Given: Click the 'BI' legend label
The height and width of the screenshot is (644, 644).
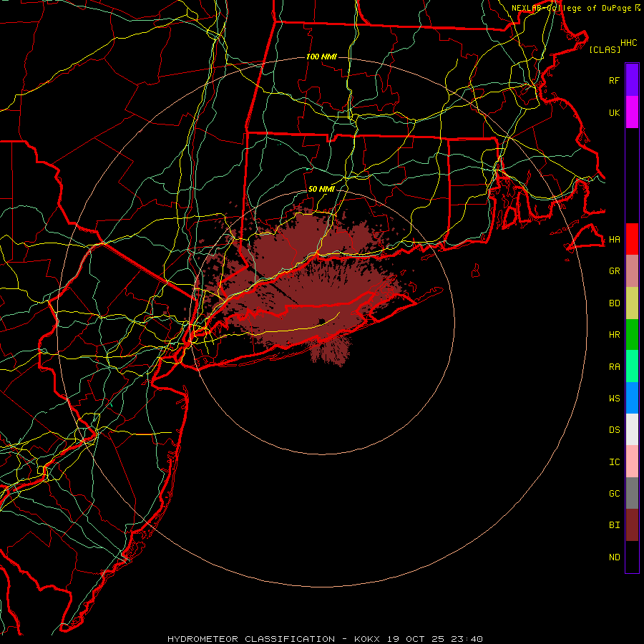Looking at the screenshot, I should pyautogui.click(x=614, y=525).
